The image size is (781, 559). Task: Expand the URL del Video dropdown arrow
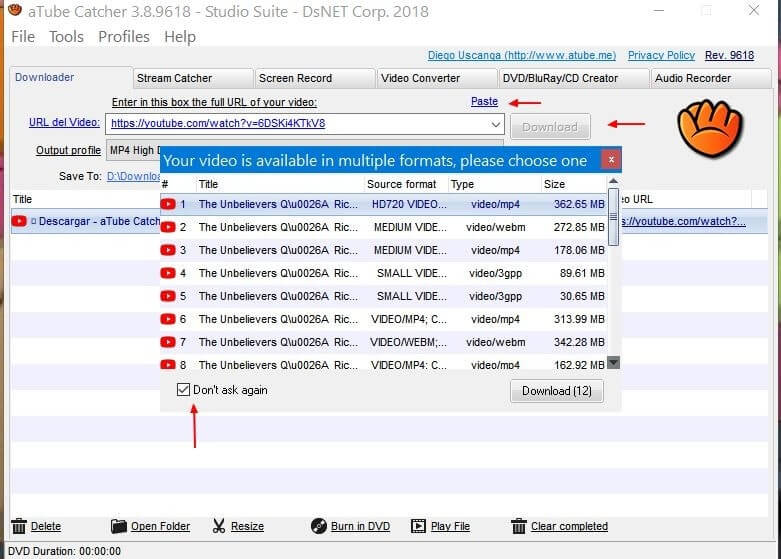(x=495, y=124)
